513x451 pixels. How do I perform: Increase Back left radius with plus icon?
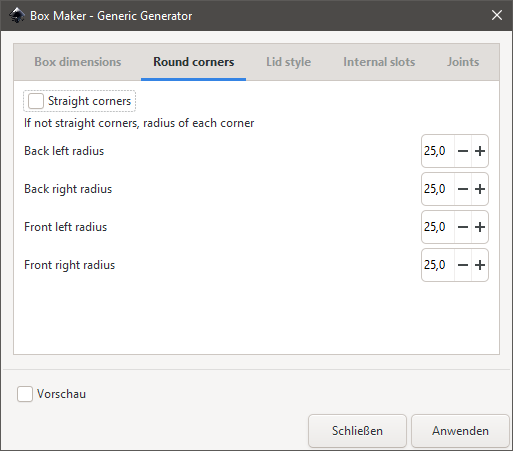pyautogui.click(x=480, y=151)
